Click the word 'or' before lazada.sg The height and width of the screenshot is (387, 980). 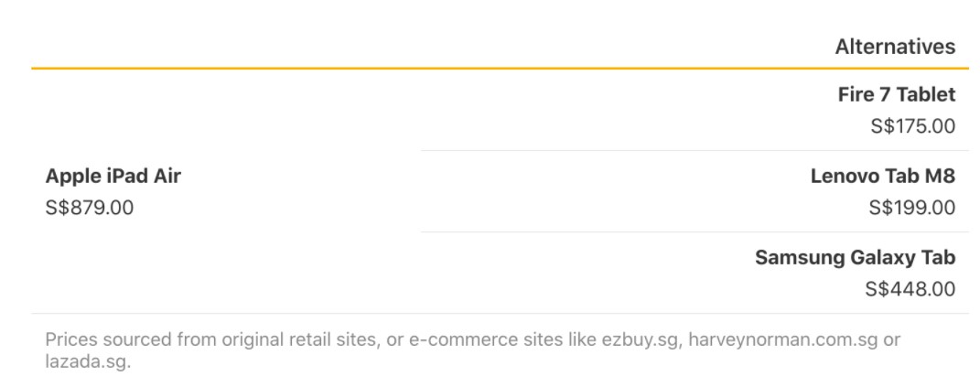(x=892, y=340)
